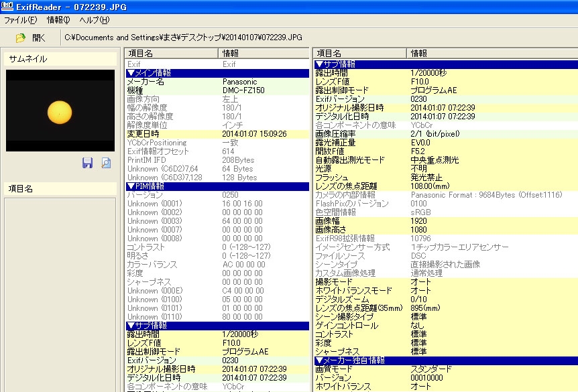This screenshot has width=578, height=392.
Task: Select the 画像方向 row
Action: coord(217,99)
